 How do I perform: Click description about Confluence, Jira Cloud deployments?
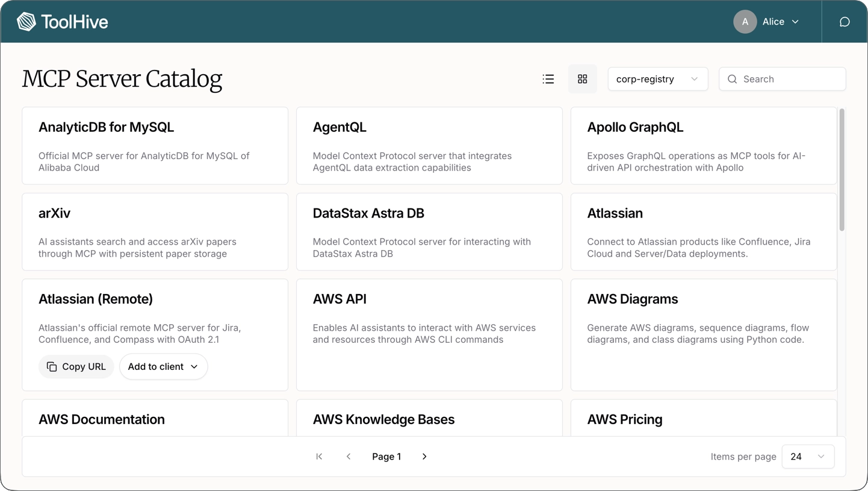coord(698,248)
